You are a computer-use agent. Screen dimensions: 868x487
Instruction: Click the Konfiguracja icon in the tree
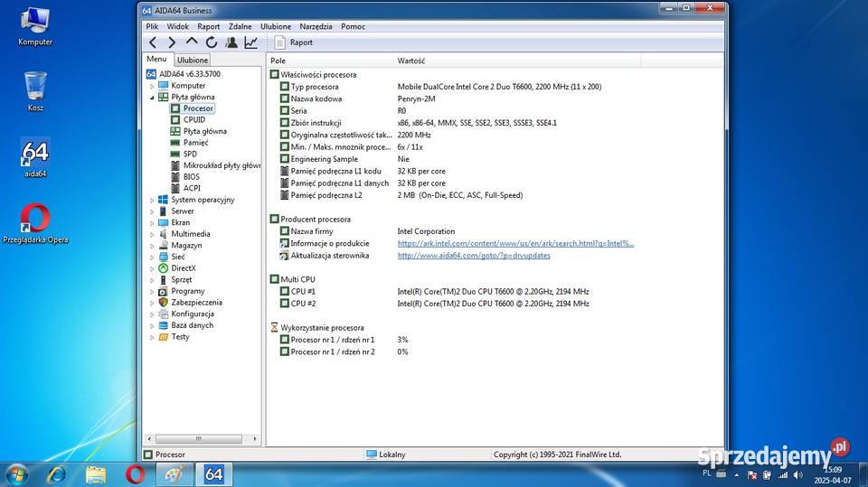pos(163,314)
